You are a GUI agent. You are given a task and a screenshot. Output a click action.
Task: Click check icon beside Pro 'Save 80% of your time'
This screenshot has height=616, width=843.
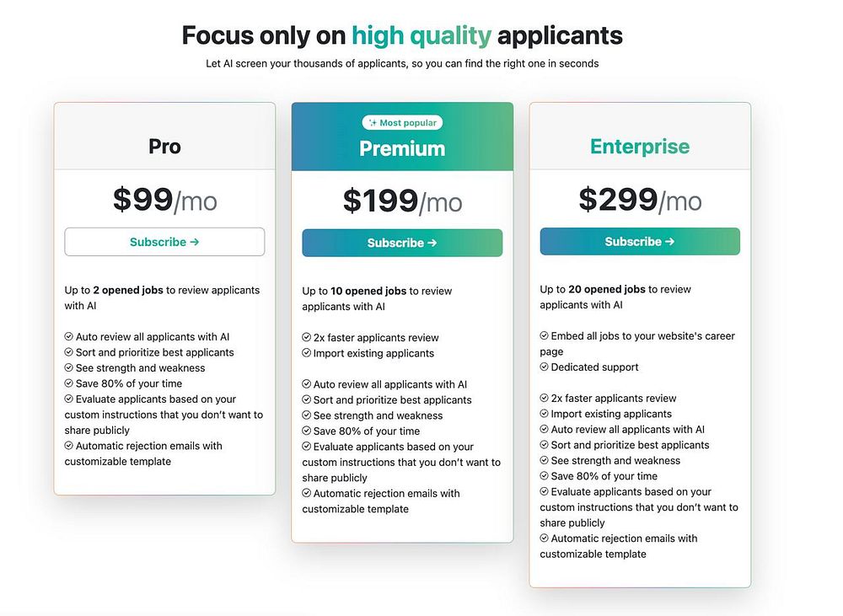[x=69, y=383]
